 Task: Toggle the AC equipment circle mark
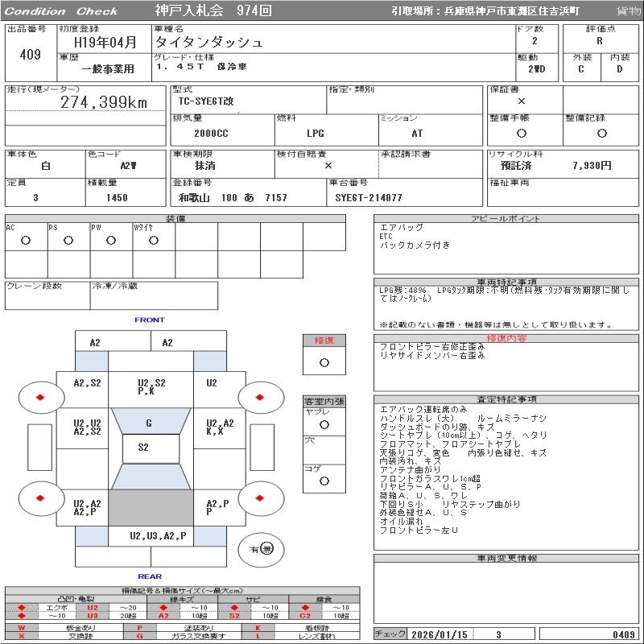coord(26,240)
